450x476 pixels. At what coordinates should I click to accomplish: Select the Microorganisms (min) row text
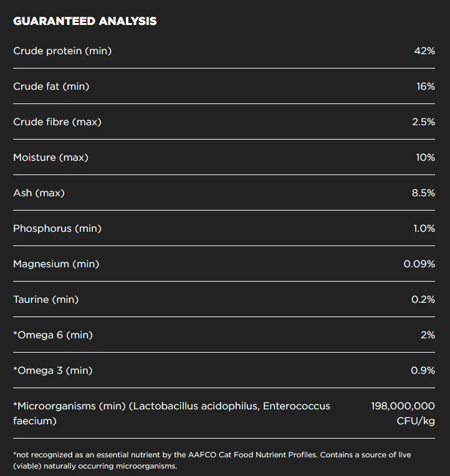(x=171, y=413)
